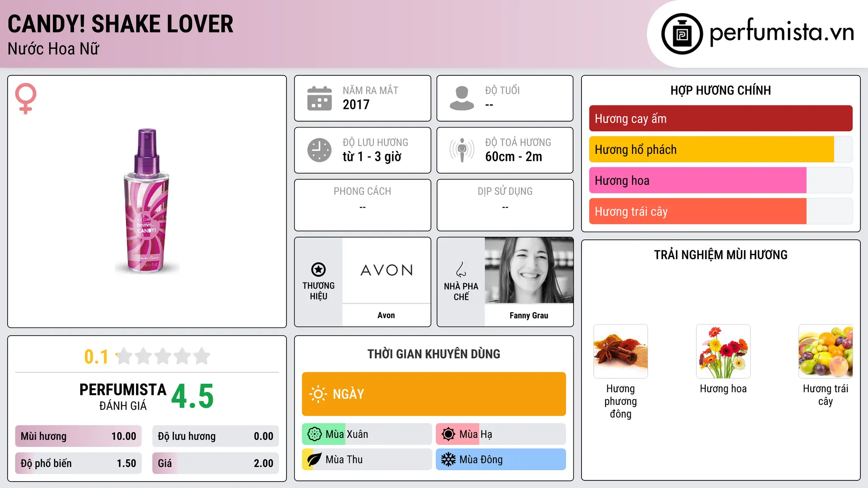Screen dimensions: 868x488
Task: Click the 'NĂM RA MẮT' label
Action: tap(370, 90)
